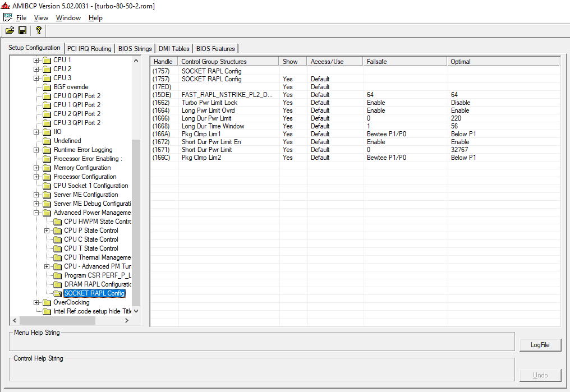The width and height of the screenshot is (570, 392).
Task: Click tree vertical scrollbar down arrow
Action: tap(136, 311)
